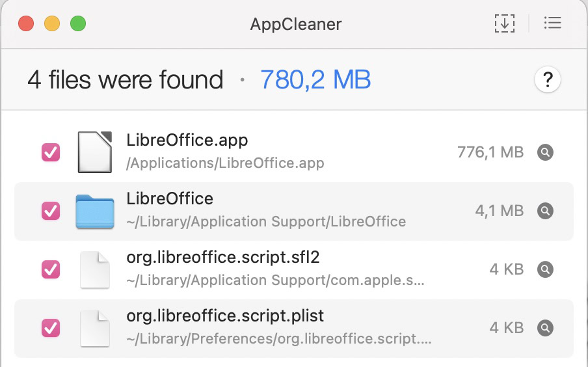
Task: Click the yellow minimize window button
Action: (x=52, y=24)
